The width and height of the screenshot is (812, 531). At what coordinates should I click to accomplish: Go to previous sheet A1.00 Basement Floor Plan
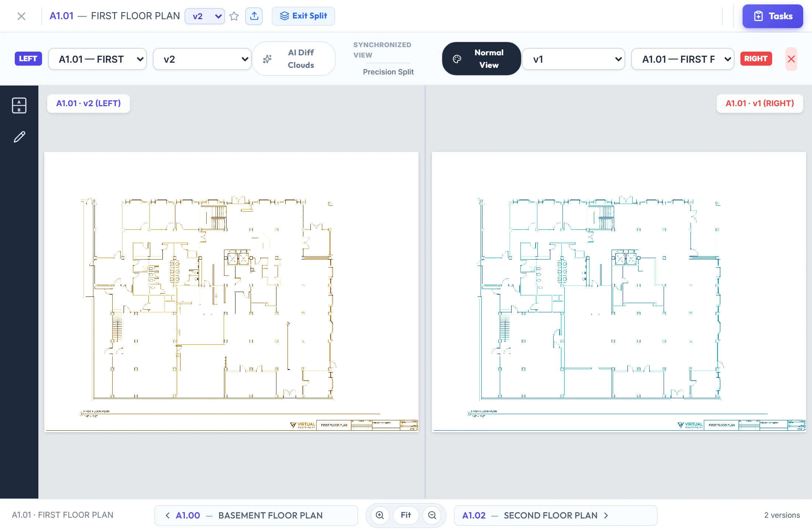(256, 515)
